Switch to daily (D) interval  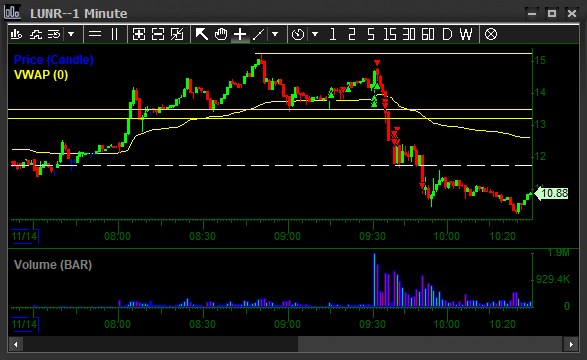[x=447, y=34]
